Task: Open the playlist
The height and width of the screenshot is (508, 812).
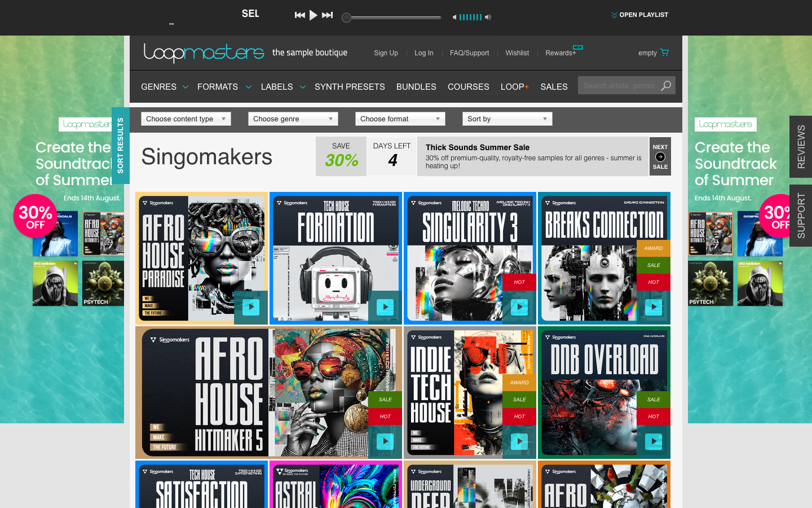Action: click(x=639, y=15)
